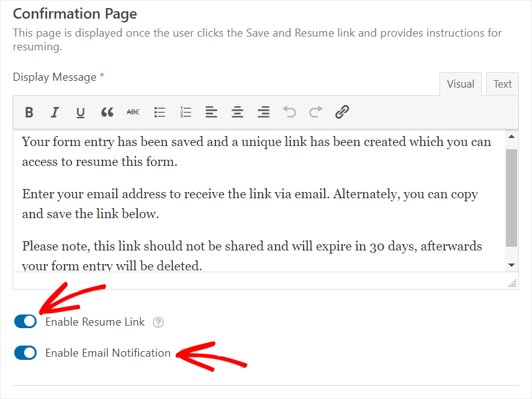The height and width of the screenshot is (399, 532).
Task: Insert a blockquote
Action: click(x=107, y=112)
